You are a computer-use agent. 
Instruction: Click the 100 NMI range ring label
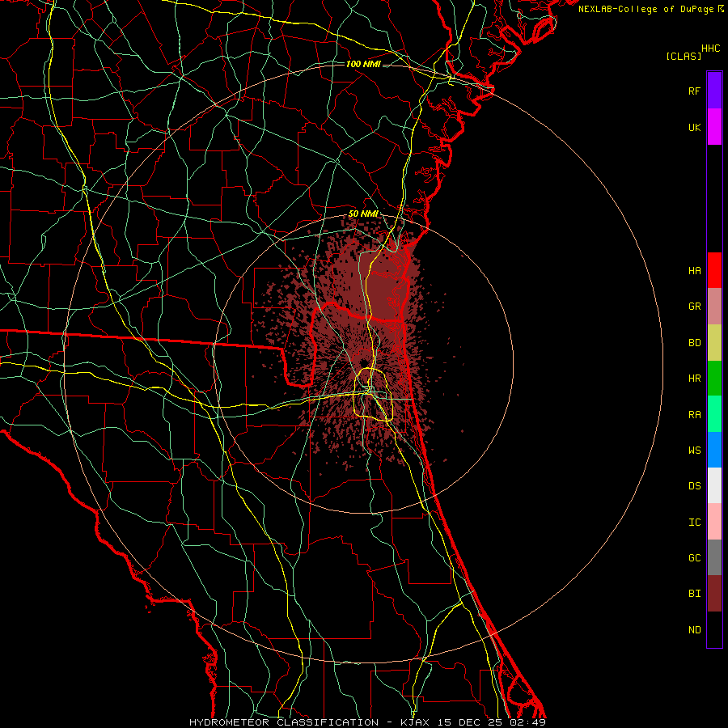pyautogui.click(x=363, y=64)
